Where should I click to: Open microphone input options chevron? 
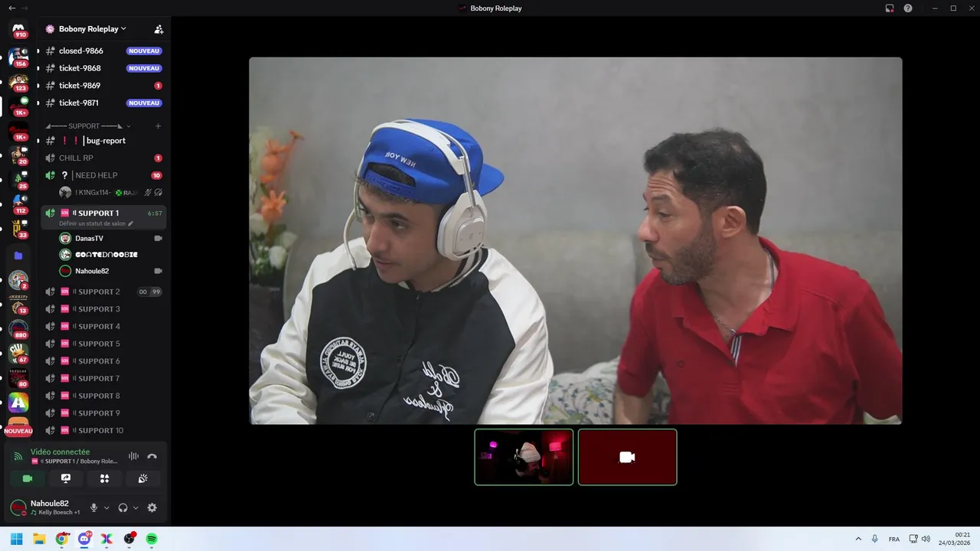(106, 507)
